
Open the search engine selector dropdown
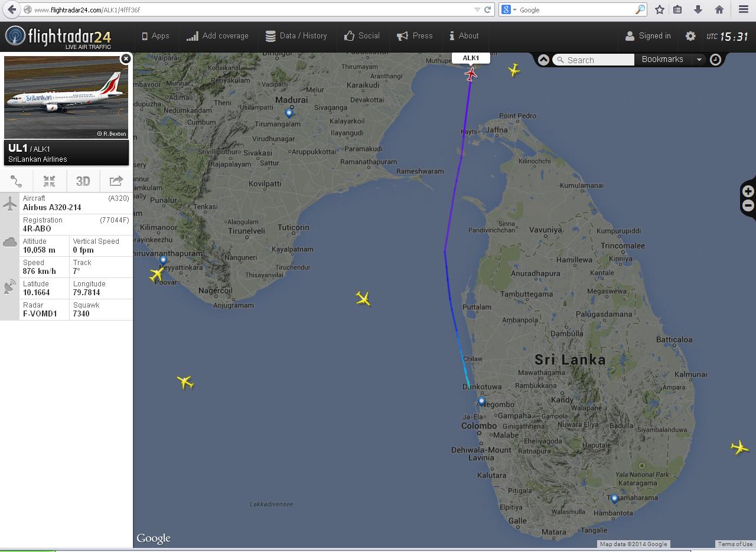coord(509,10)
